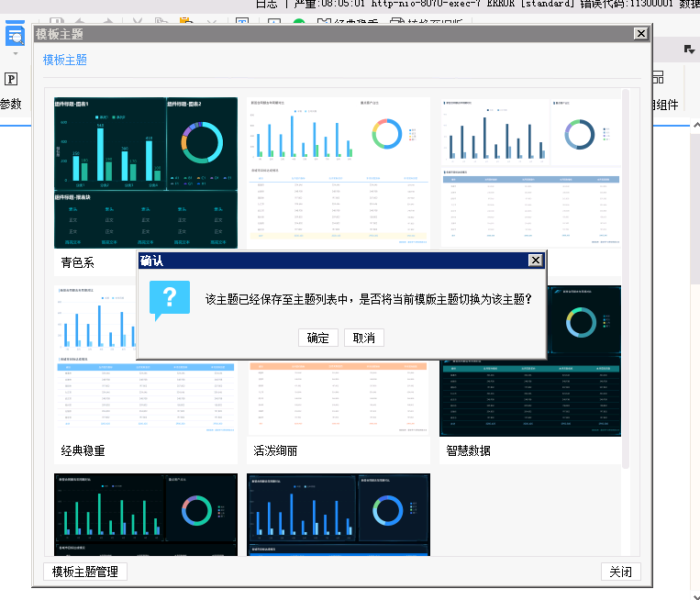This screenshot has width=700, height=600.
Task: Select the bottom dark theme with blue bars
Action: point(339,515)
